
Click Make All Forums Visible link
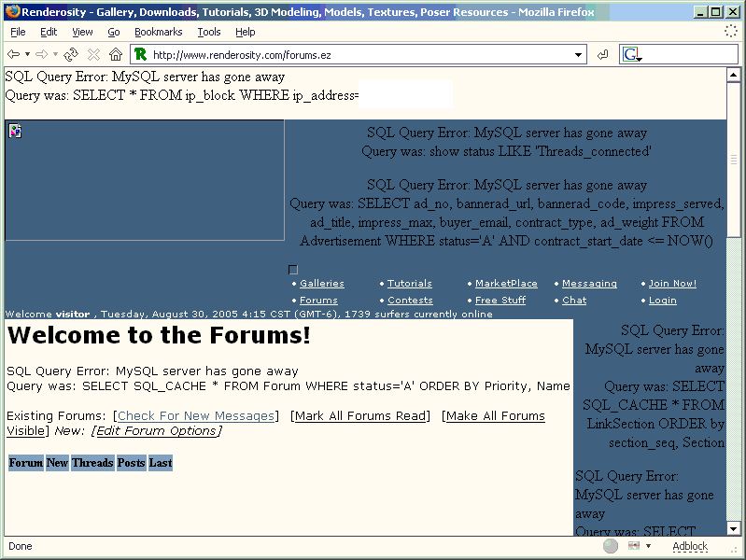coord(495,416)
